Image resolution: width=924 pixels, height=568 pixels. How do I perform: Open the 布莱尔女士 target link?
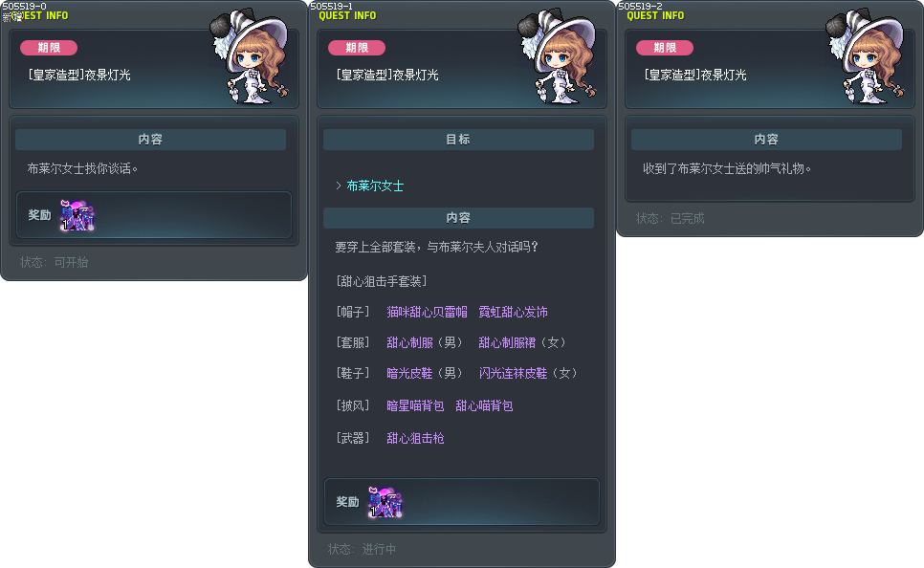click(x=375, y=186)
